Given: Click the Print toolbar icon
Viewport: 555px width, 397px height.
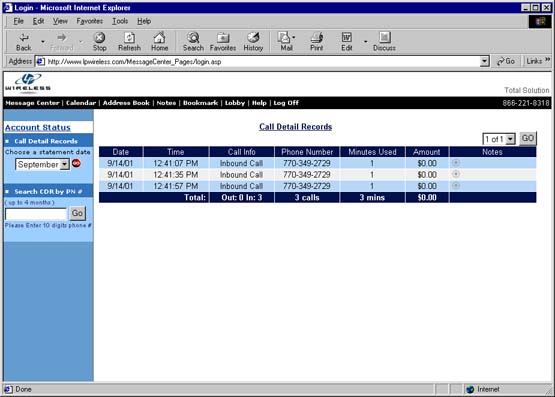Looking at the screenshot, I should [316, 42].
